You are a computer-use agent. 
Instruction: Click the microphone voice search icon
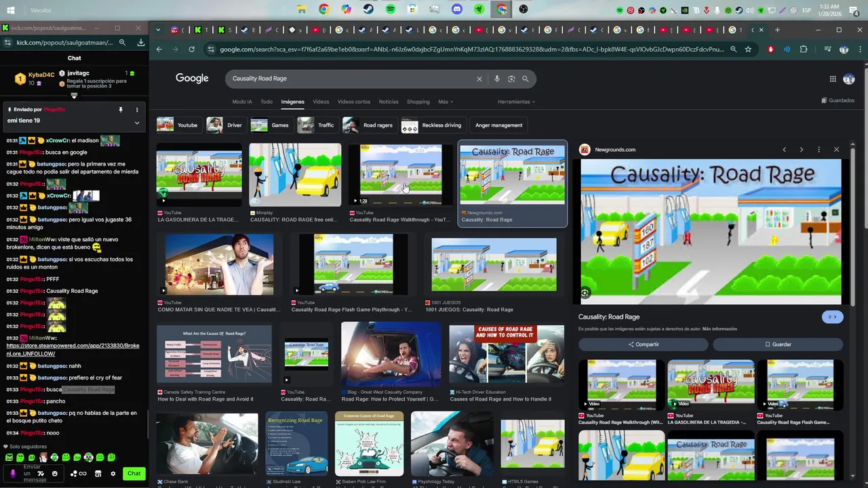pos(497,79)
